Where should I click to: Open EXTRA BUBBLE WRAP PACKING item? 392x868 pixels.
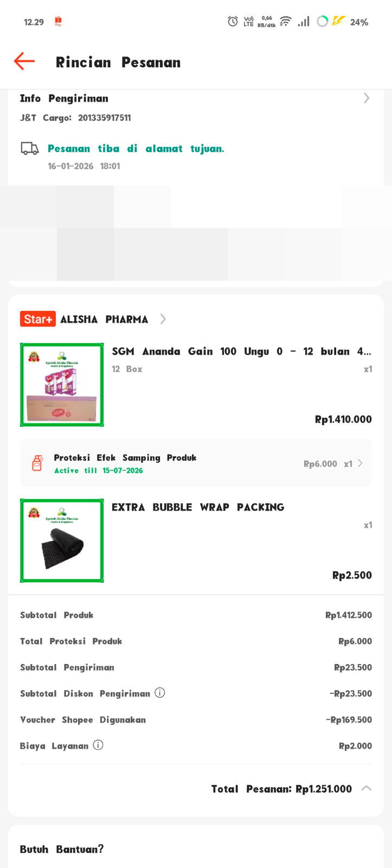198,507
